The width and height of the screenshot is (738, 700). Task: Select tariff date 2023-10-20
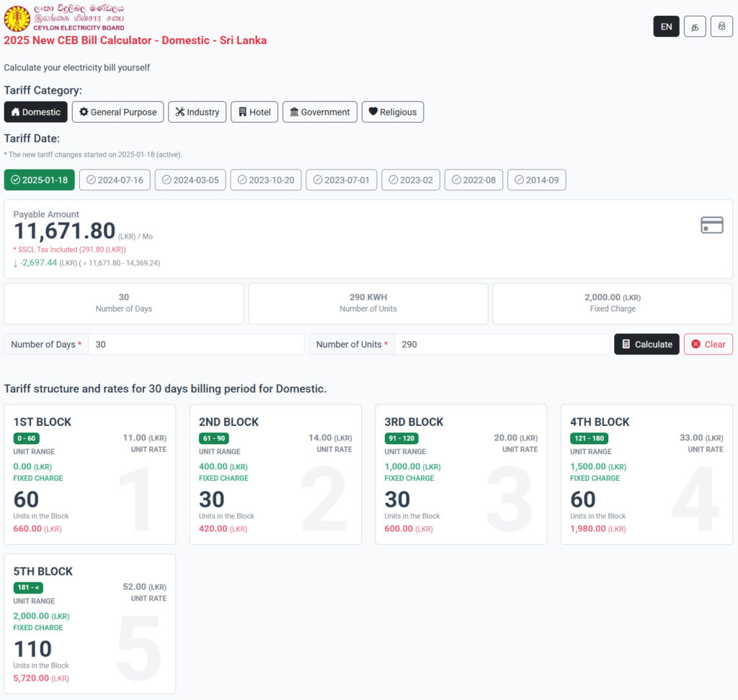pyautogui.click(x=266, y=180)
